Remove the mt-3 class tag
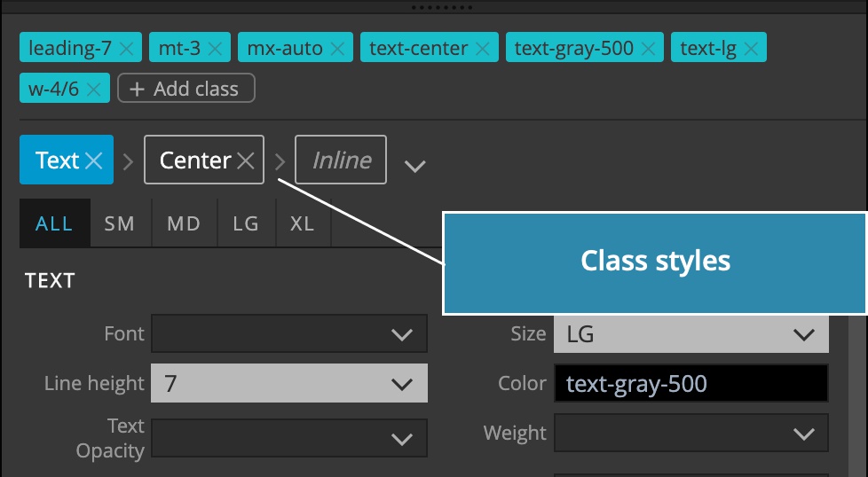868x477 pixels. click(x=215, y=49)
